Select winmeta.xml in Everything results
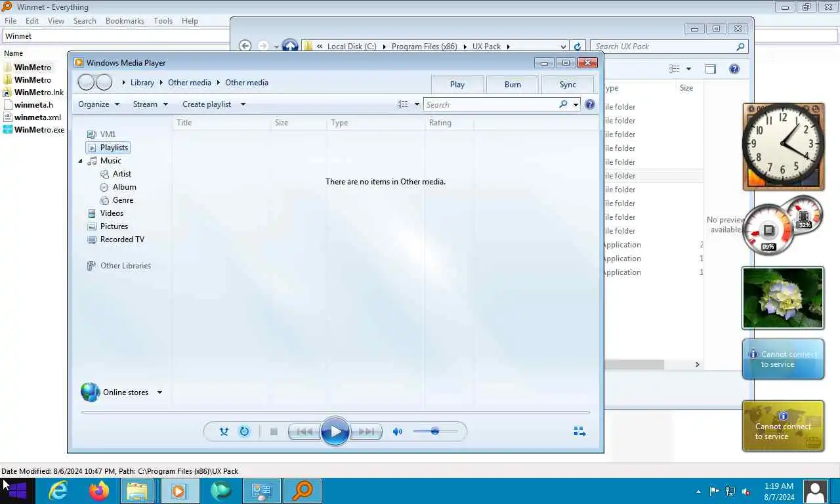 pyautogui.click(x=37, y=117)
